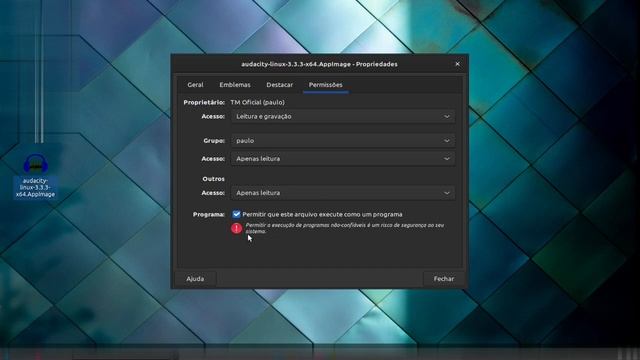Open the Grupo 'paulo' dropdown
Screen dimensions: 640x360
343,140
